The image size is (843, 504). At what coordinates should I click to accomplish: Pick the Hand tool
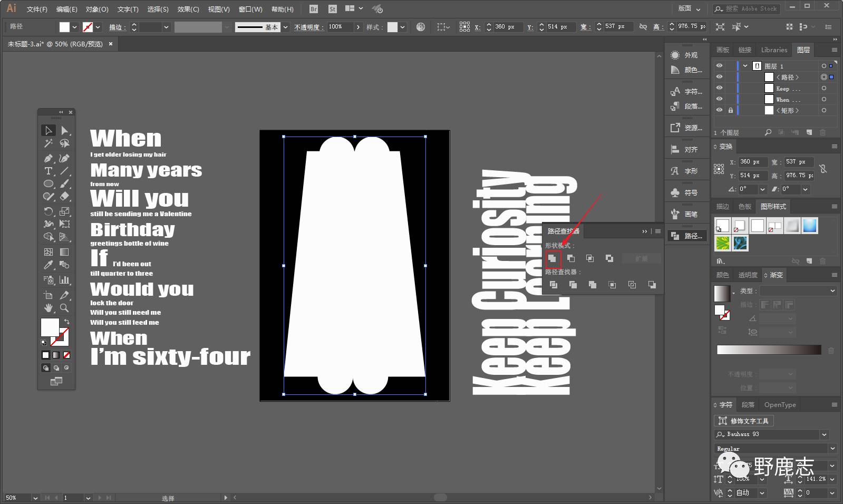49,308
